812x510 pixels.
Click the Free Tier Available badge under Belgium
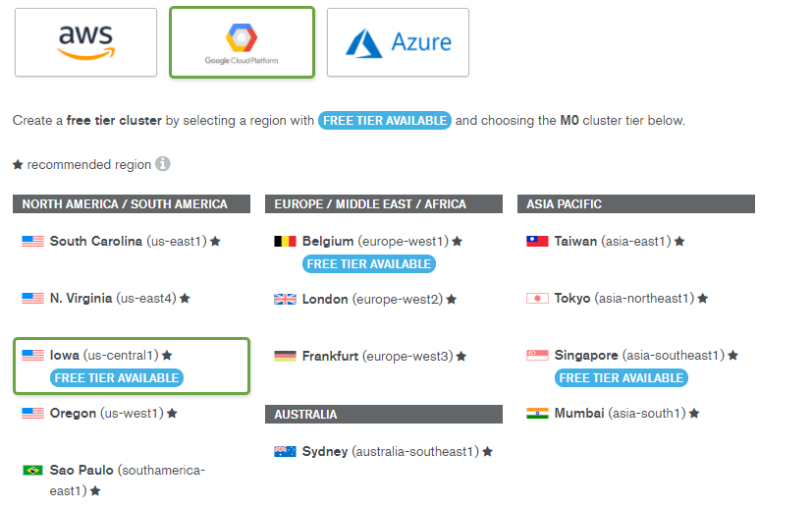[368, 263]
